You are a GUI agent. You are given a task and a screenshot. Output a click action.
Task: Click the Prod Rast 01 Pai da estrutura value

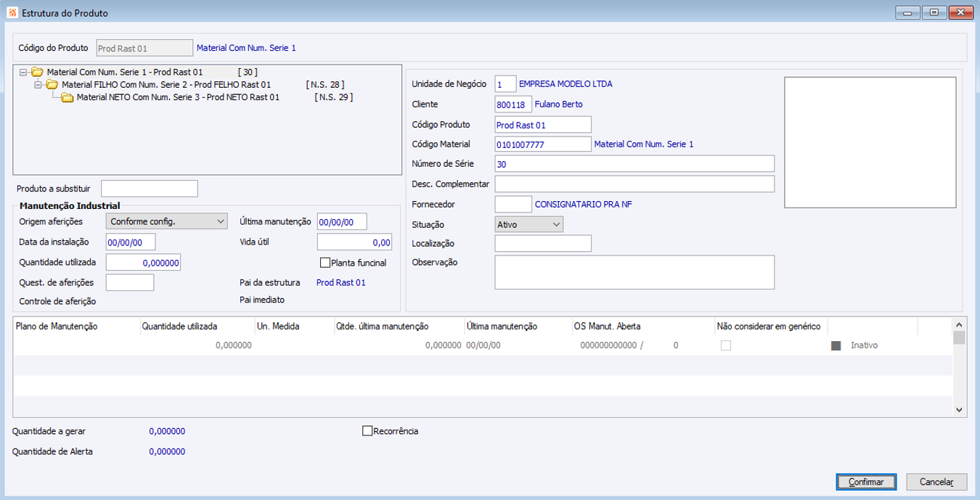pos(341,282)
